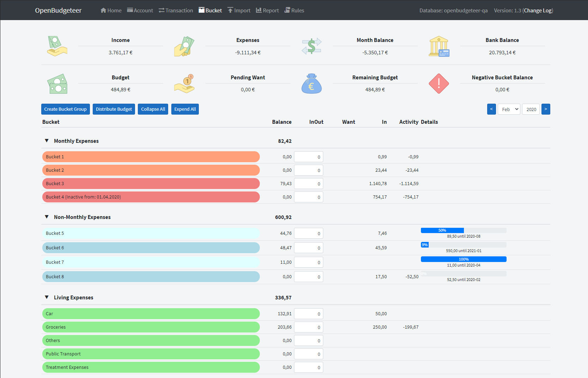Collapse the Living Expenses group

point(47,297)
